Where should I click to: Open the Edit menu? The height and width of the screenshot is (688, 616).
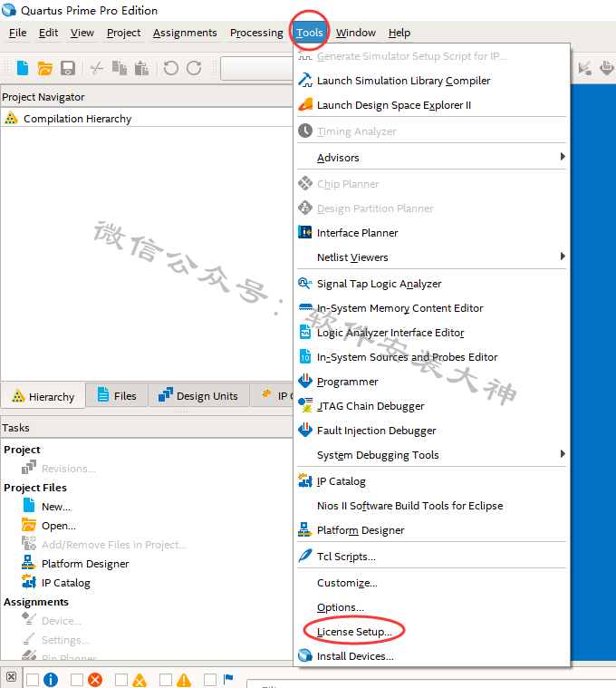click(x=48, y=33)
